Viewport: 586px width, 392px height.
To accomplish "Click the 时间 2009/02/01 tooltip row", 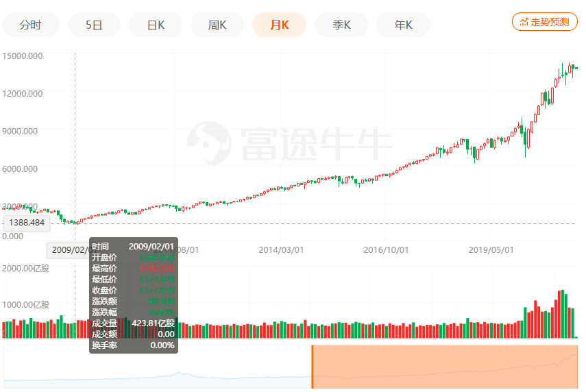I will [x=134, y=246].
